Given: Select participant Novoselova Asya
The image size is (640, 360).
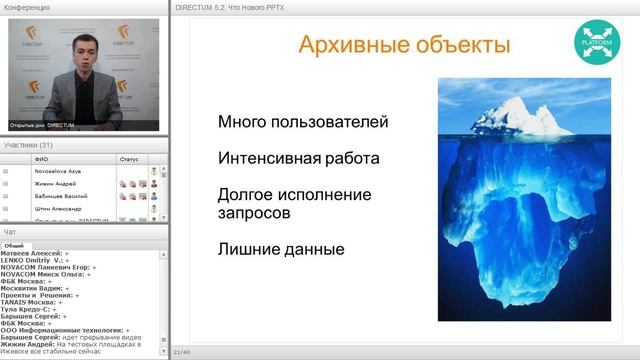Looking at the screenshot, I should [x=58, y=171].
